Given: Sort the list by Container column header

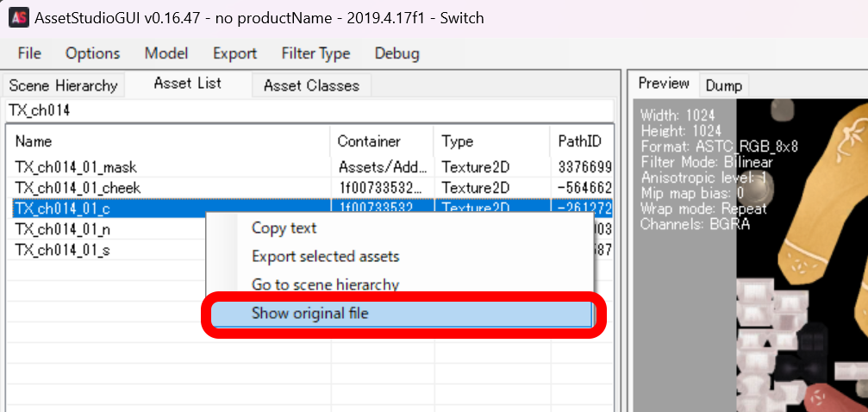Looking at the screenshot, I should (x=383, y=141).
